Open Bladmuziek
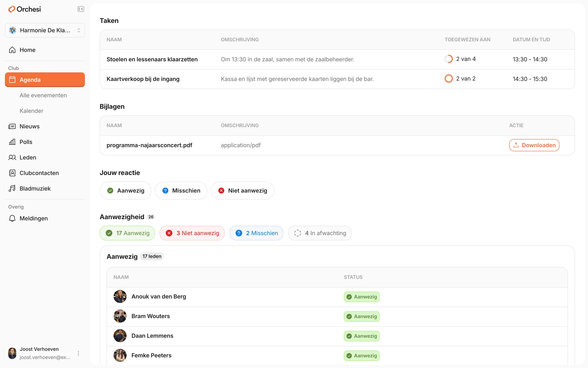The height and width of the screenshot is (368, 588). 45,189
